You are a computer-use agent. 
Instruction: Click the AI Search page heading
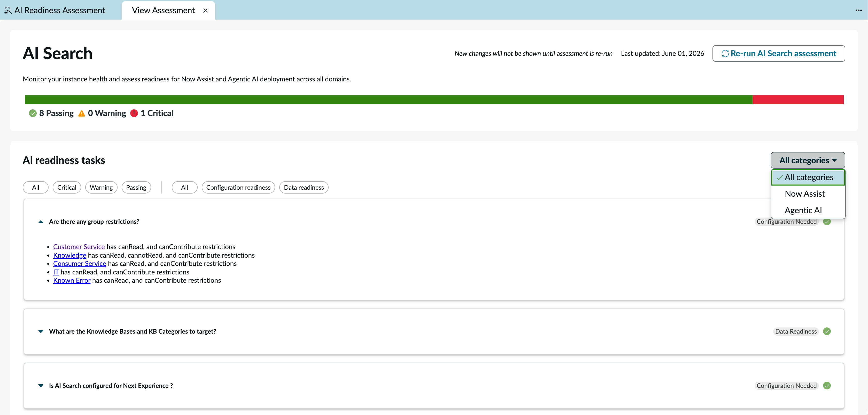57,53
